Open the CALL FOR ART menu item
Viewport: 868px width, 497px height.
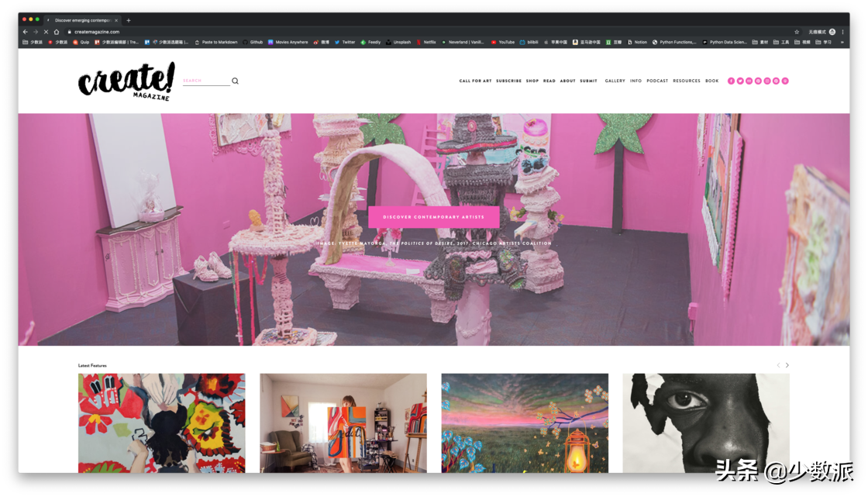[475, 81]
